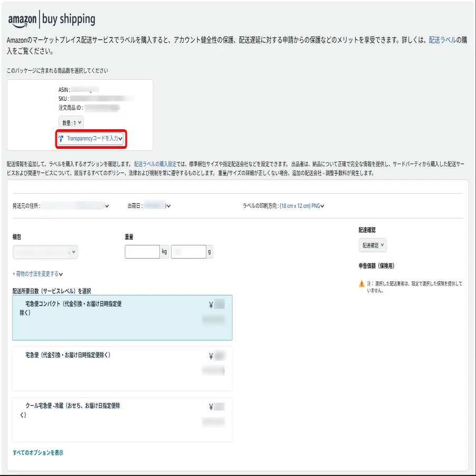Click the 配送ラベル link in intro text

coord(442,40)
